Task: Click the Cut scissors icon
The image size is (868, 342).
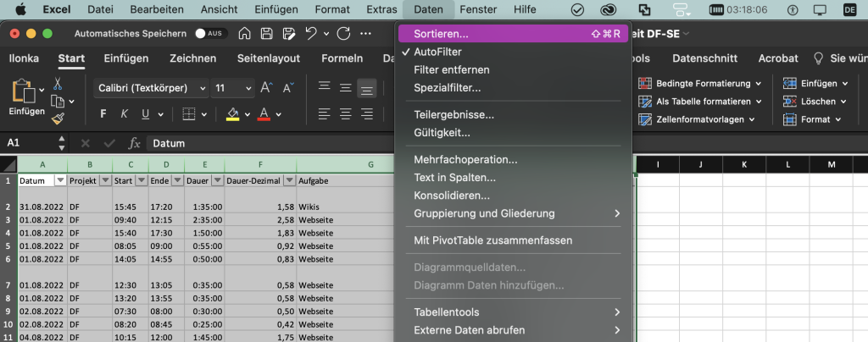Action: pos(58,84)
